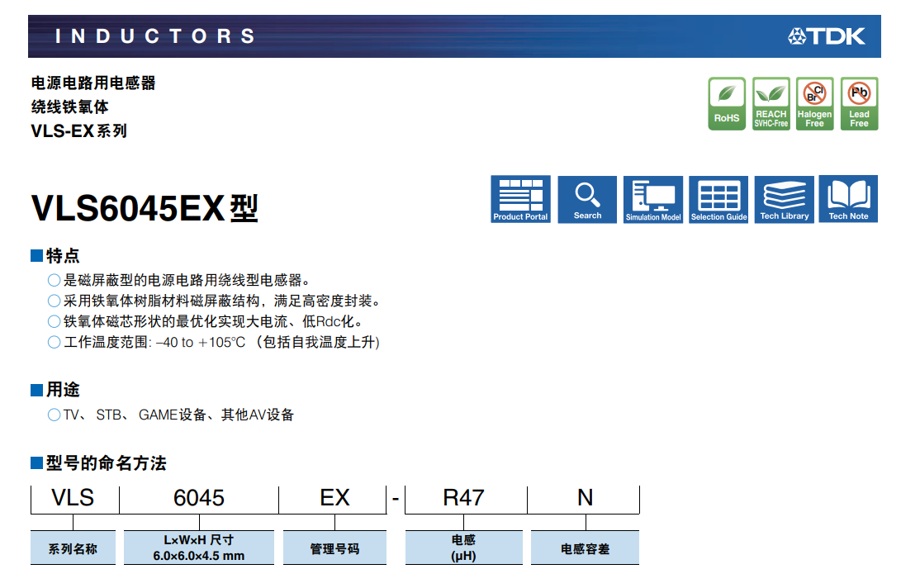Click the N part-number segment
The width and height of the screenshot is (920, 588).
(585, 498)
